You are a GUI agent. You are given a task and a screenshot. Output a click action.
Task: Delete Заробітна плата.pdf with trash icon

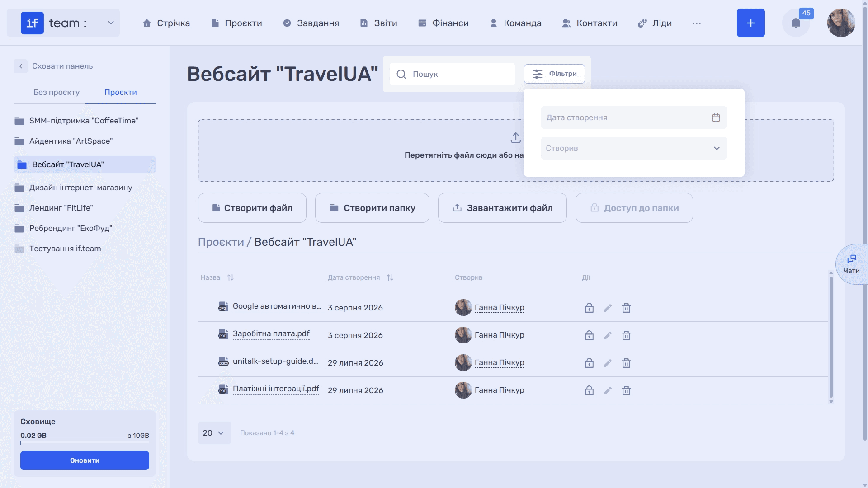(x=626, y=335)
